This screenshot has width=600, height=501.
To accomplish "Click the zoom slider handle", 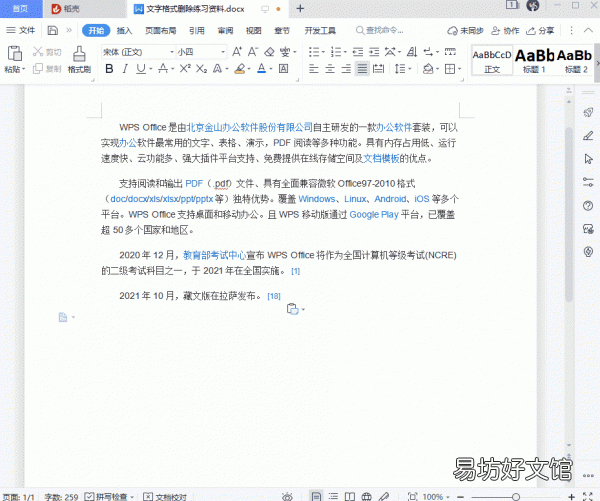I will point(516,496).
